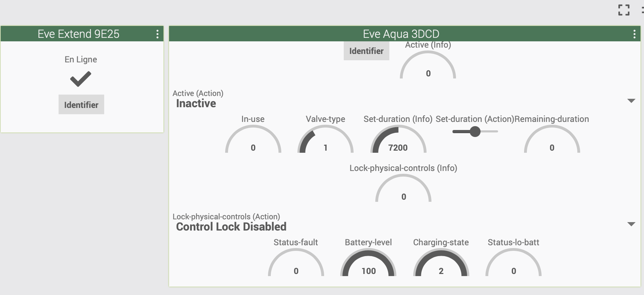Click the En Ligne checkmark icon
644x295 pixels.
pos(81,79)
